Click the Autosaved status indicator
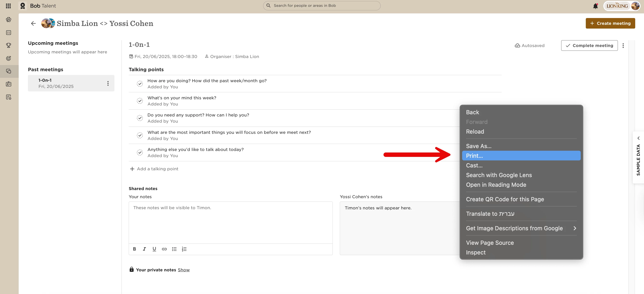 [x=530, y=45]
